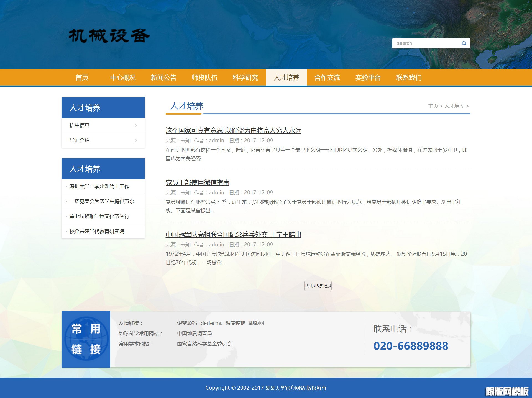Click the 主页 breadcrumb link
This screenshot has height=398, width=532.
[433, 106]
